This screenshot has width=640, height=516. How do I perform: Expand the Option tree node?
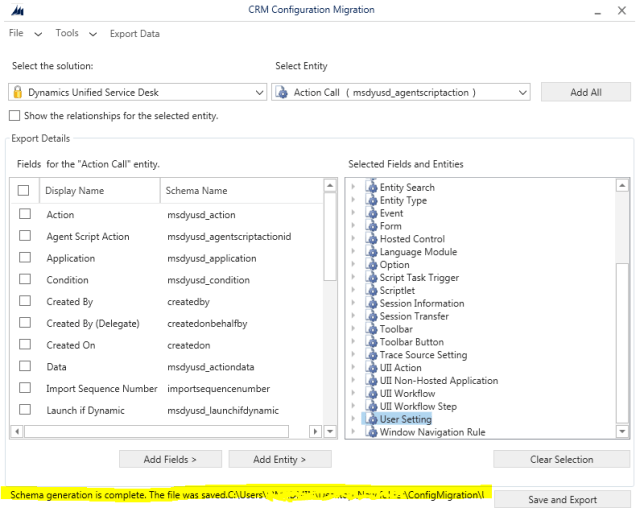pos(353,265)
